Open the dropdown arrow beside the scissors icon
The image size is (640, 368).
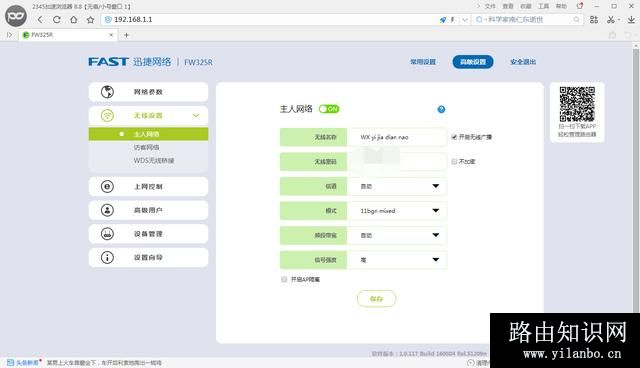[x=619, y=20]
